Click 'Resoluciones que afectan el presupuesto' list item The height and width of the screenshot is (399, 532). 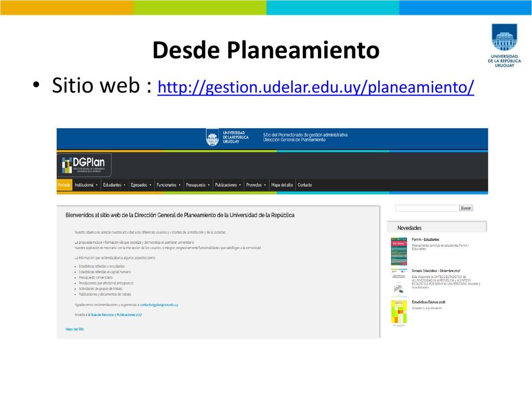point(106,283)
